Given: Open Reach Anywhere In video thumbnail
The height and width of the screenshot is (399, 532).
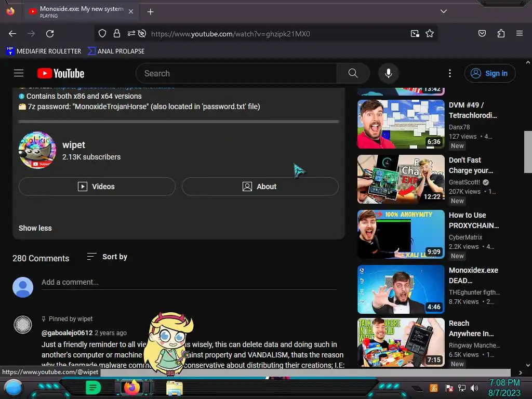Looking at the screenshot, I should pos(401,342).
